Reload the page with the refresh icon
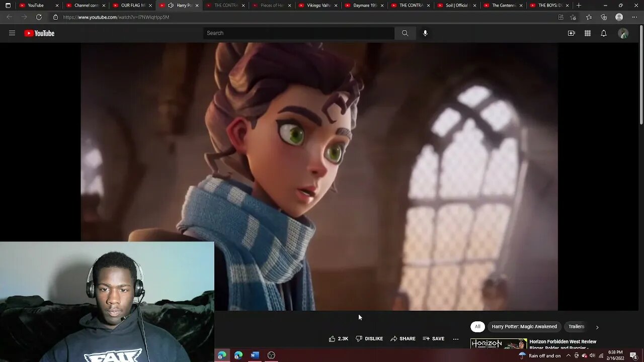644x362 pixels. pyautogui.click(x=39, y=17)
